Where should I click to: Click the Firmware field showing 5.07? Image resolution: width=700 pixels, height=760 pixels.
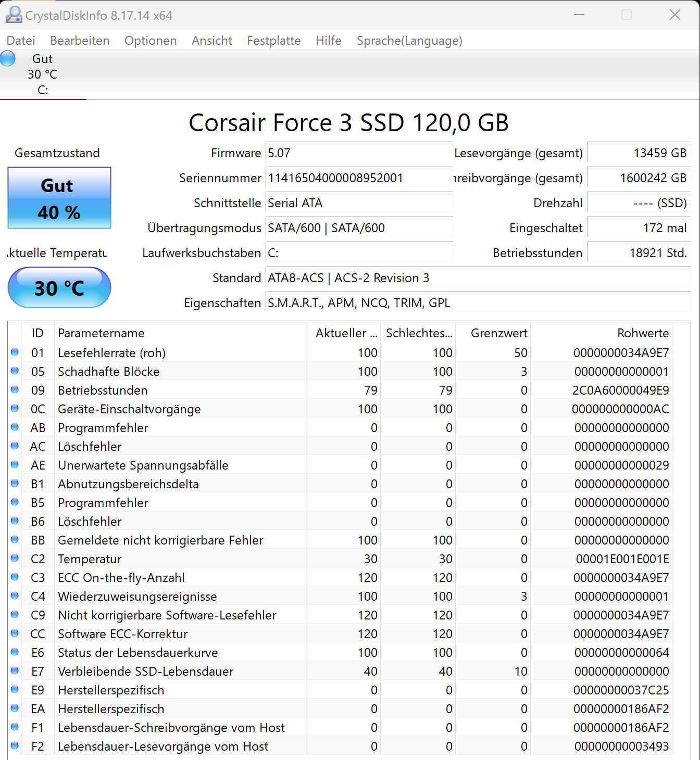tap(359, 153)
